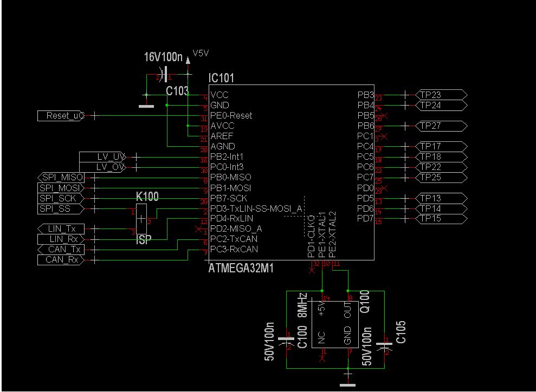Select the OUT pin of oscillator Q100
This screenshot has width=536, height=392.
click(x=347, y=310)
